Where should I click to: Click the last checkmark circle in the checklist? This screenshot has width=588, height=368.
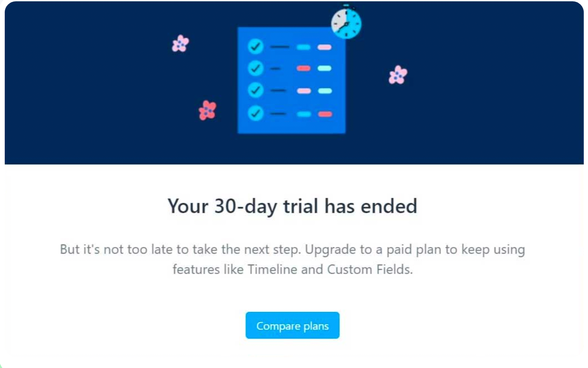pos(255,114)
